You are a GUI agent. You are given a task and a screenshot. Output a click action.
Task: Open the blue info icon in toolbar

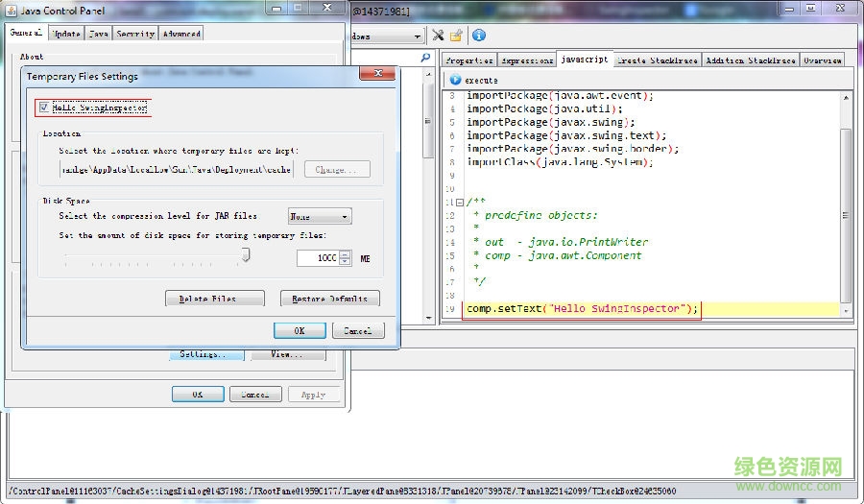coord(479,36)
